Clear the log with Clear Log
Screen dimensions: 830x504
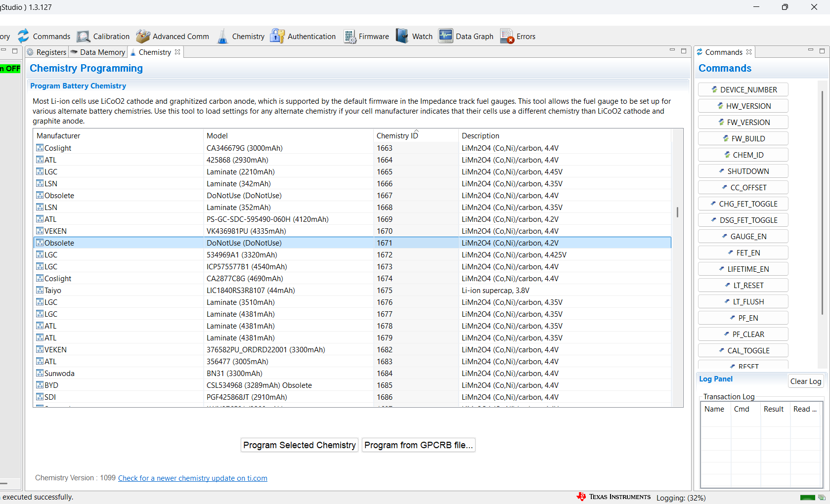806,381
